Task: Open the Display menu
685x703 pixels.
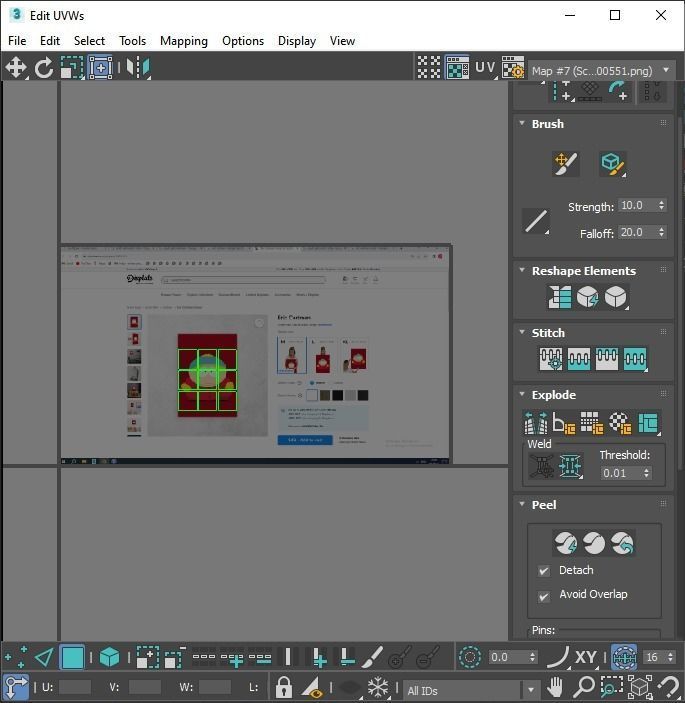Action: click(297, 41)
